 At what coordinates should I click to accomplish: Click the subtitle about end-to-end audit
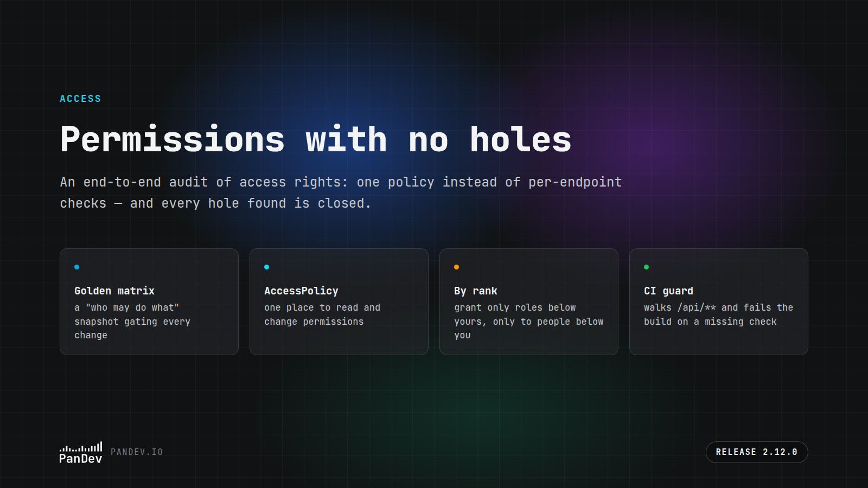341,192
